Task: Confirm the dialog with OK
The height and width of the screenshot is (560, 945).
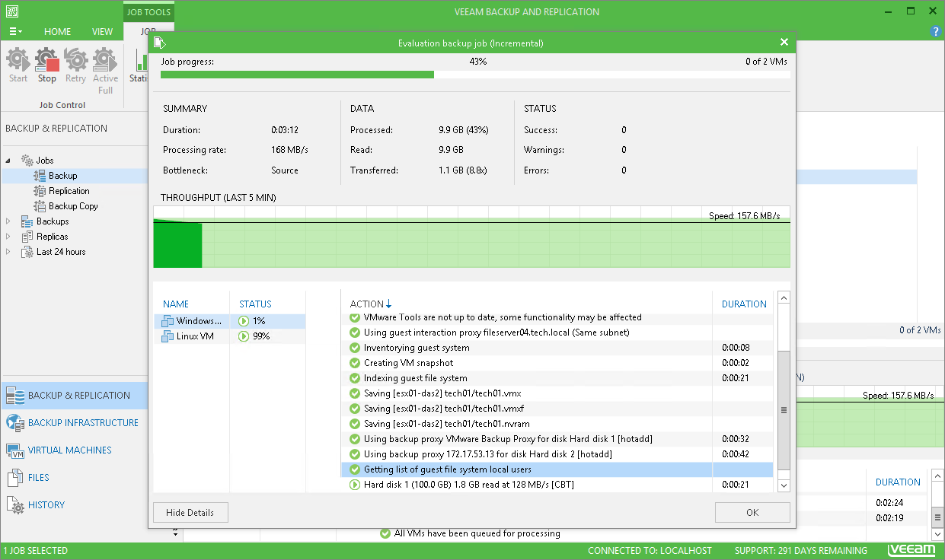Action: point(752,513)
